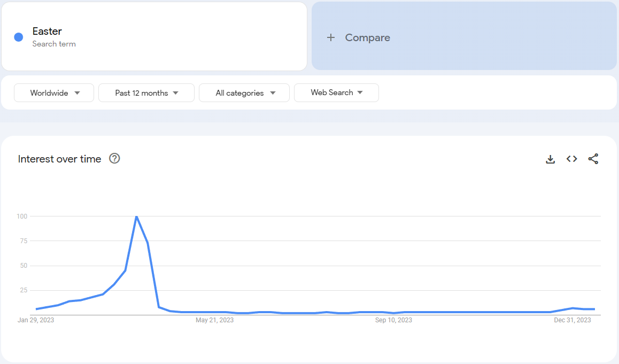The height and width of the screenshot is (364, 619).
Task: Open the Interest over time help icon
Action: point(114,158)
